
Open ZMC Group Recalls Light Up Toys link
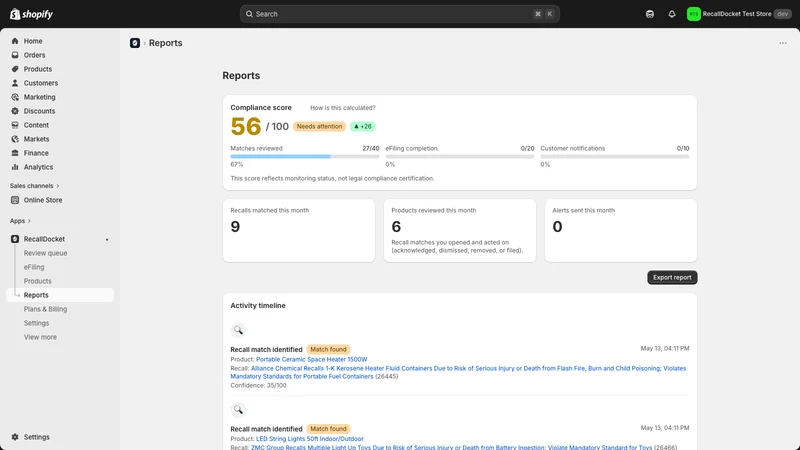pos(451,447)
